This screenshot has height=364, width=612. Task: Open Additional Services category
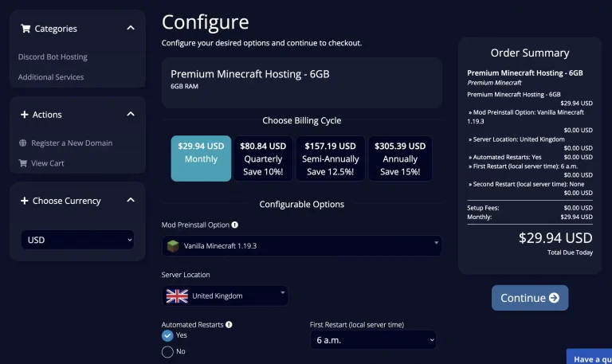coord(51,77)
